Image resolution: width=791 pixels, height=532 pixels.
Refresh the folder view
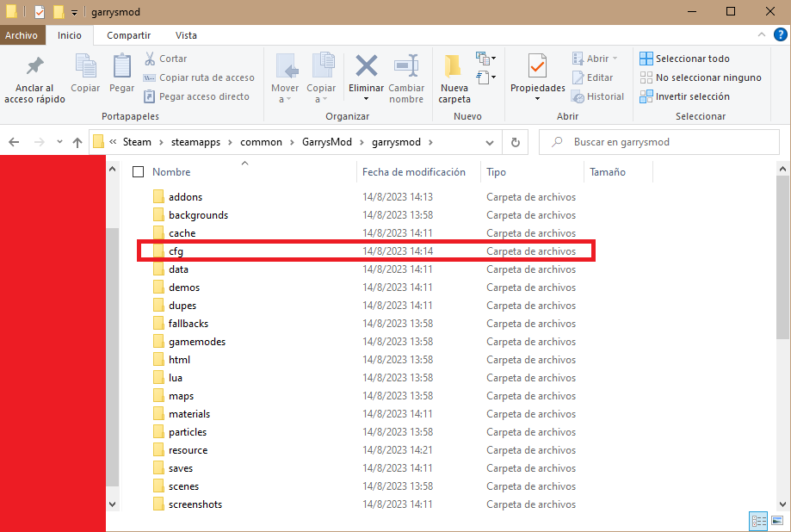[515, 142]
